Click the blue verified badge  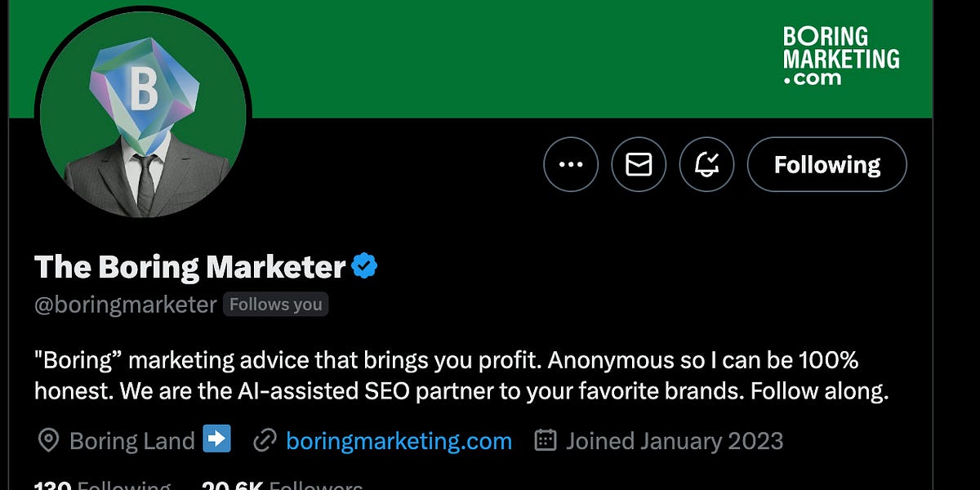pyautogui.click(x=364, y=264)
